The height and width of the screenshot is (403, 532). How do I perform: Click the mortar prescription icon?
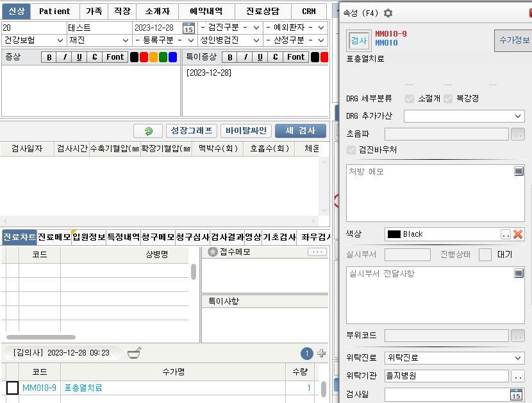coord(134,352)
